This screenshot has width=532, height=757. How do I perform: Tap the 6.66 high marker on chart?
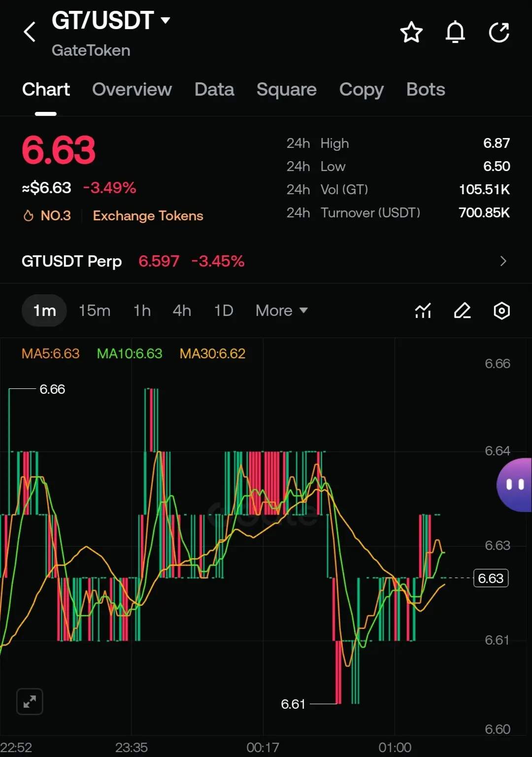point(52,389)
